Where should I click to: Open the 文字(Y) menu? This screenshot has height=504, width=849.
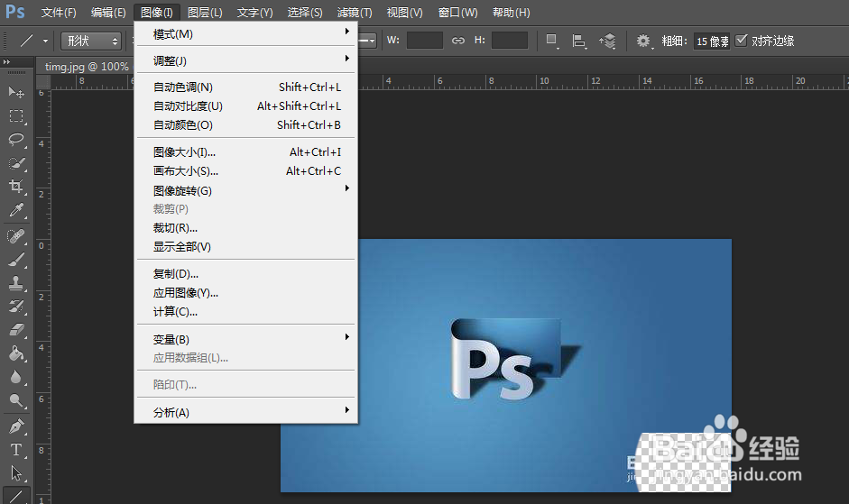point(254,12)
